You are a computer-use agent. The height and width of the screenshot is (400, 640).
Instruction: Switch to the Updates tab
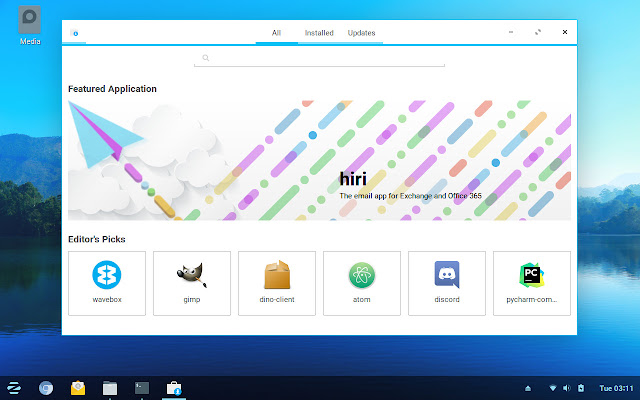click(361, 33)
